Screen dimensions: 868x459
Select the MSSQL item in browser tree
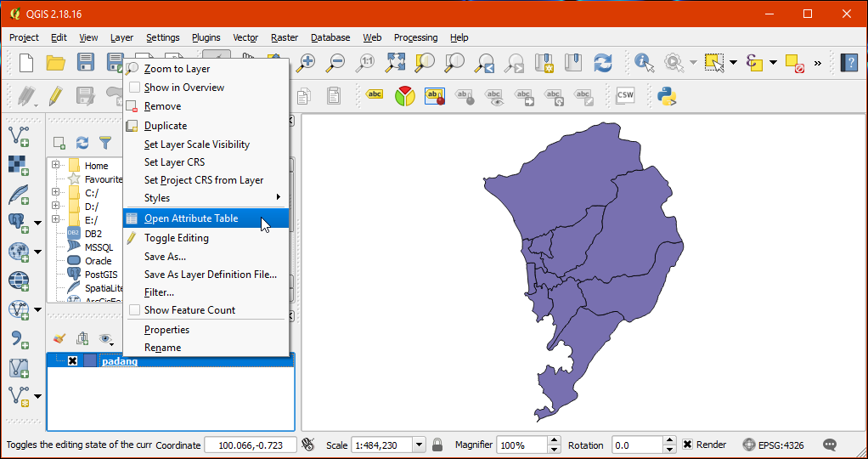click(x=99, y=247)
